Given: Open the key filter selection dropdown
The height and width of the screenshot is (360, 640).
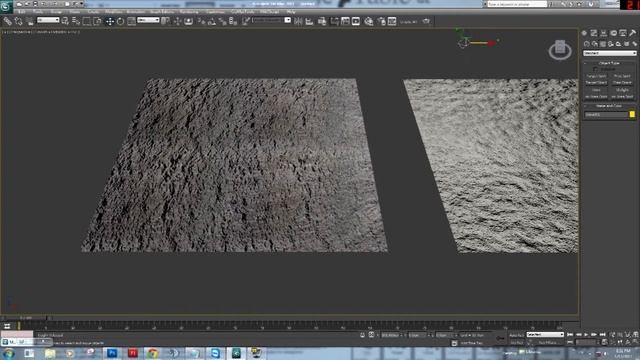Looking at the screenshot, I should point(545,335).
